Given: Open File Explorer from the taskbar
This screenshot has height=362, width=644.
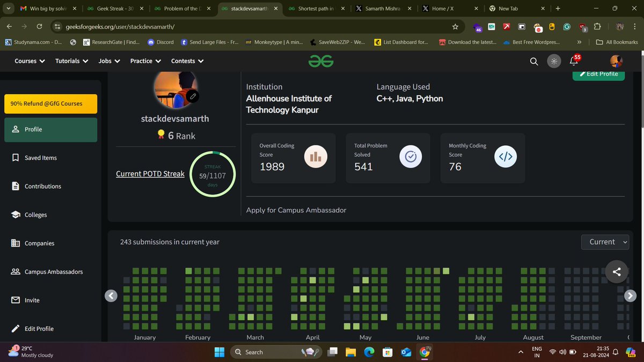Looking at the screenshot, I should point(350,352).
